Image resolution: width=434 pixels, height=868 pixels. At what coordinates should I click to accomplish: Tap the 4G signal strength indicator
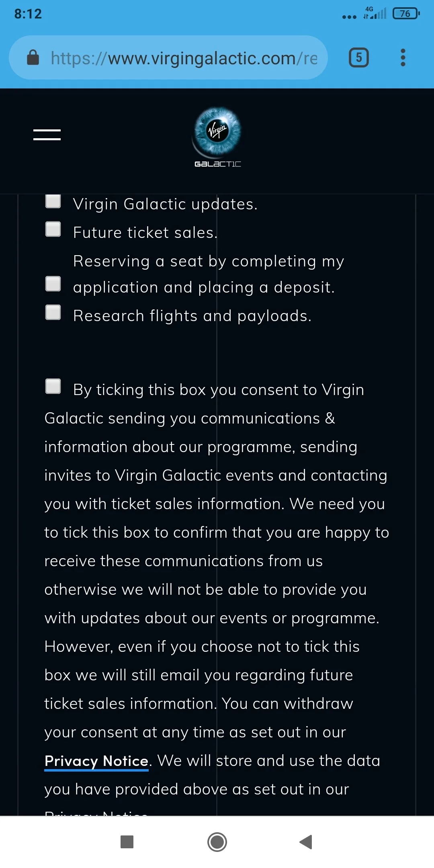tap(375, 13)
